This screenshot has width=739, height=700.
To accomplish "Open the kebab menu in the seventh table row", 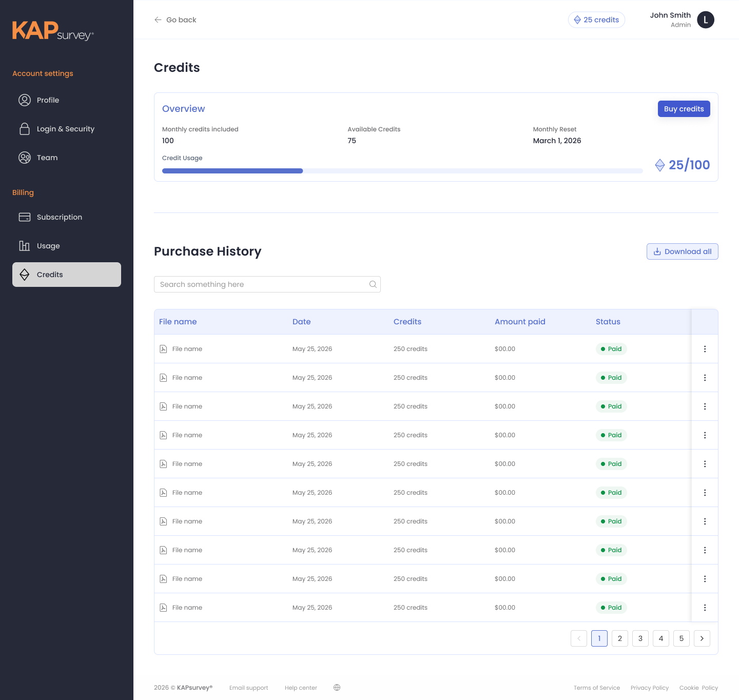I will tap(705, 521).
